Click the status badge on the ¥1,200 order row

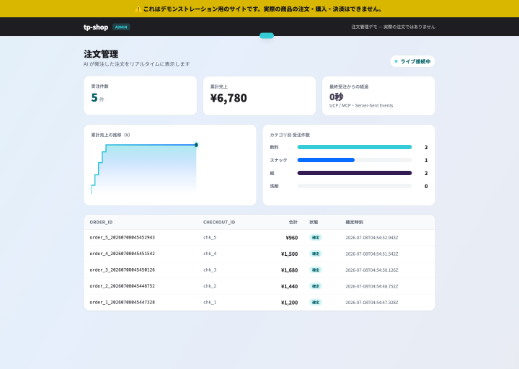click(x=315, y=302)
